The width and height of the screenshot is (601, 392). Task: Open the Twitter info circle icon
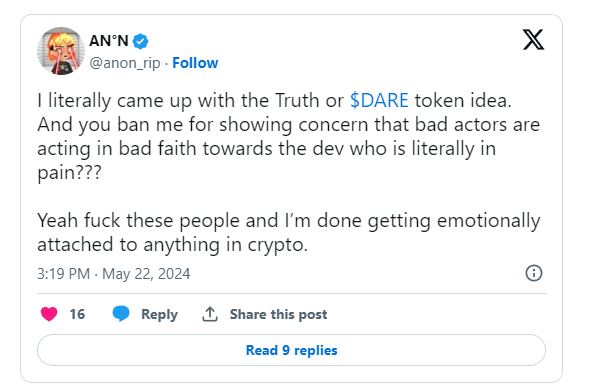534,273
